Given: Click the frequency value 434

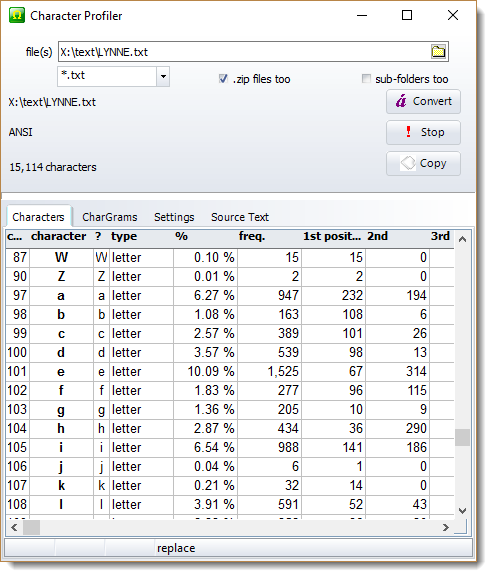Looking at the screenshot, I should [x=269, y=429].
